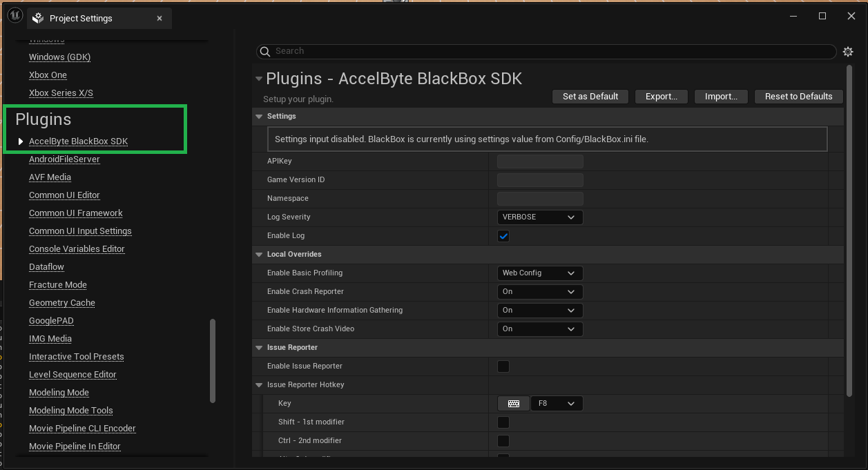Viewport: 868px width, 470px height.
Task: Open Geometry Cache settings
Action: [62, 303]
